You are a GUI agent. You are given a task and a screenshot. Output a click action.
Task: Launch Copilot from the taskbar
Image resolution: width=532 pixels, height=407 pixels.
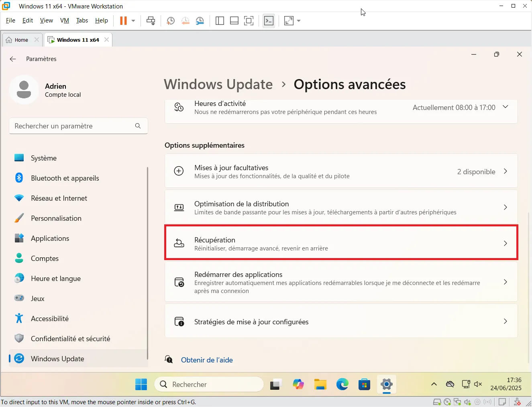coord(298,385)
